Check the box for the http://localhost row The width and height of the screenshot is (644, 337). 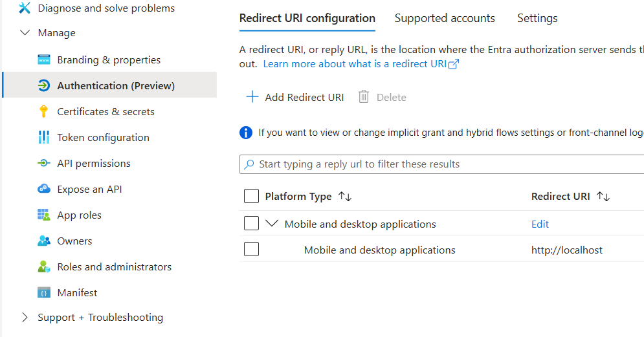[251, 249]
